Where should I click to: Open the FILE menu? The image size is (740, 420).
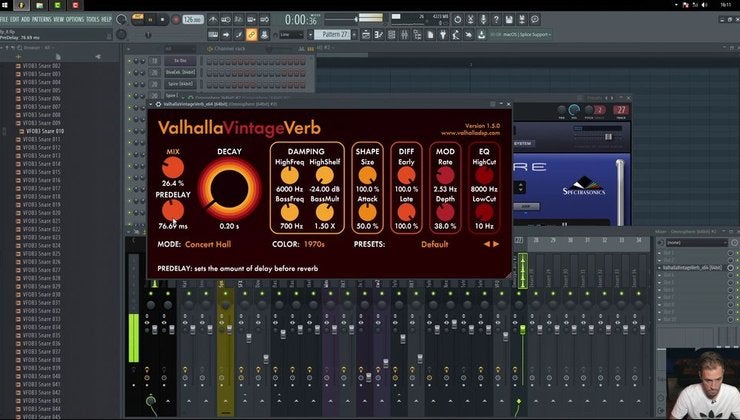[x=8, y=19]
